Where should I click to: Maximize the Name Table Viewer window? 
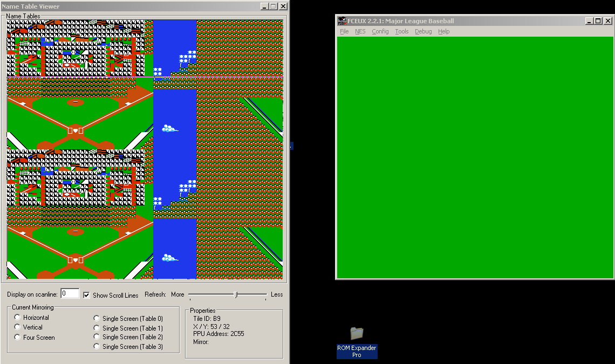274,6
